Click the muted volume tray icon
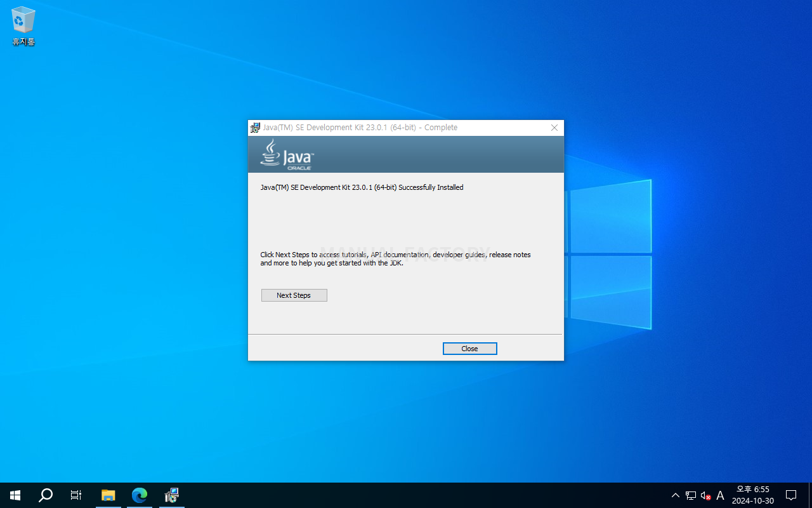The width and height of the screenshot is (812, 508). pos(705,495)
